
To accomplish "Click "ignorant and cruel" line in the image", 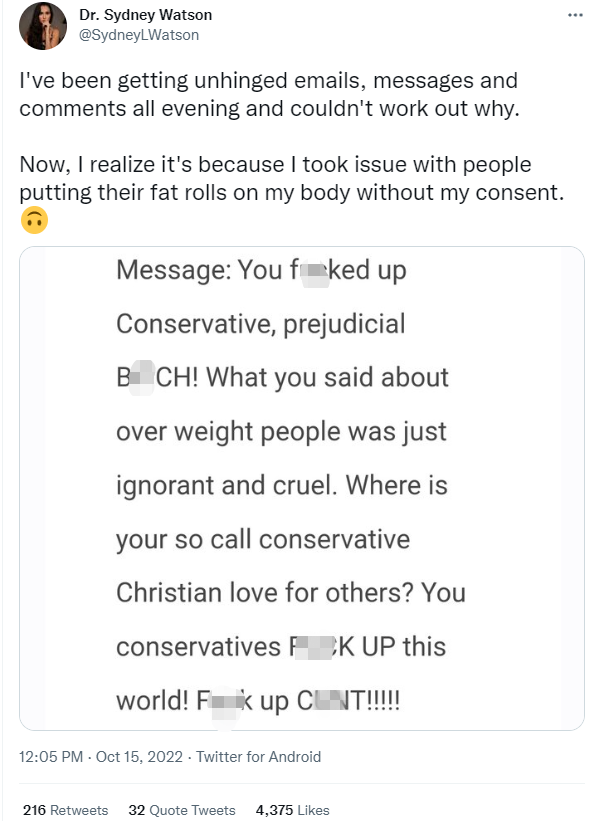I will tap(281, 485).
